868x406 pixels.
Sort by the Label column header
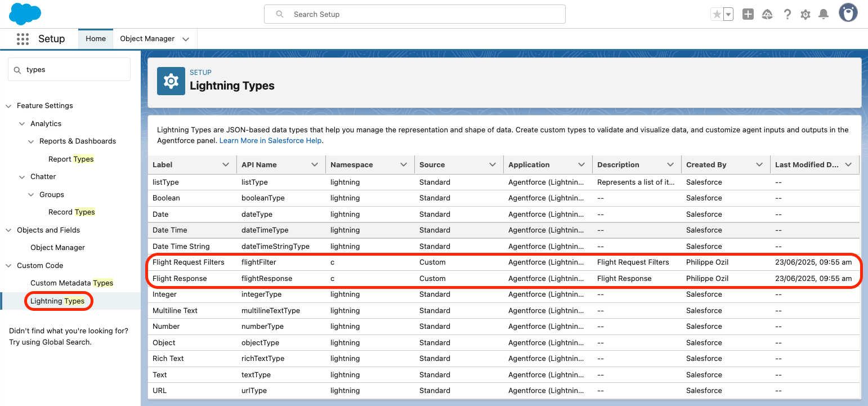pyautogui.click(x=163, y=165)
